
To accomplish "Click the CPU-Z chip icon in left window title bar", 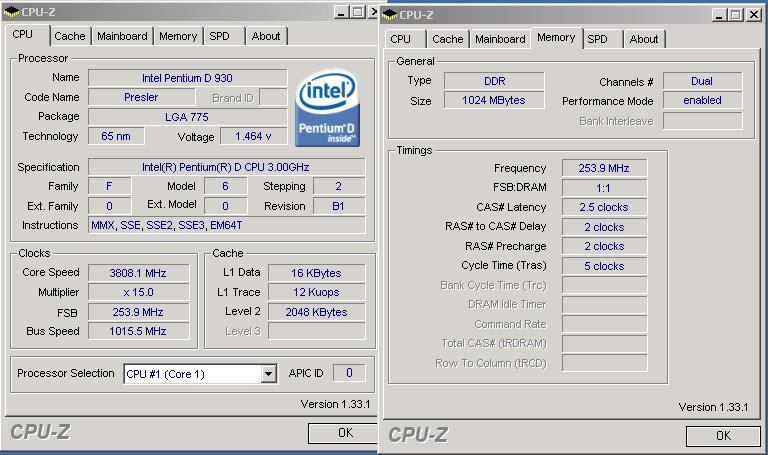I will [12, 12].
